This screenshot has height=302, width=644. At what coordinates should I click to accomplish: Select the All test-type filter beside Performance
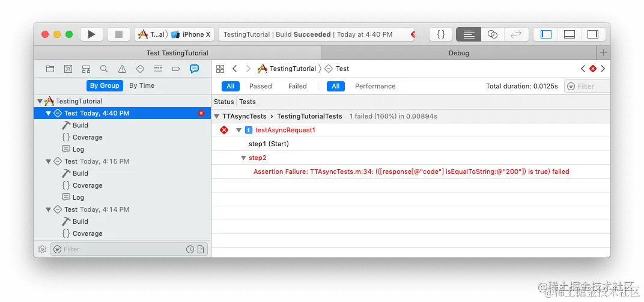[x=336, y=86]
